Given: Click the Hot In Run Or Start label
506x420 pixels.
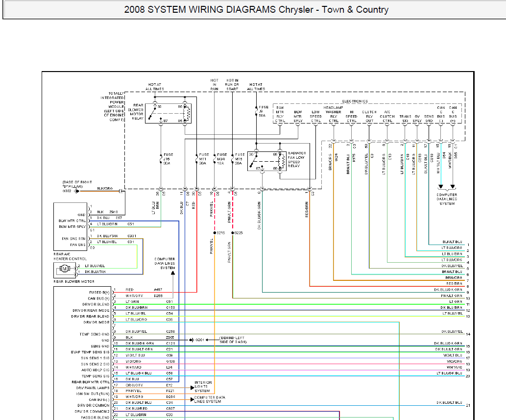Looking at the screenshot, I should click(x=232, y=85).
